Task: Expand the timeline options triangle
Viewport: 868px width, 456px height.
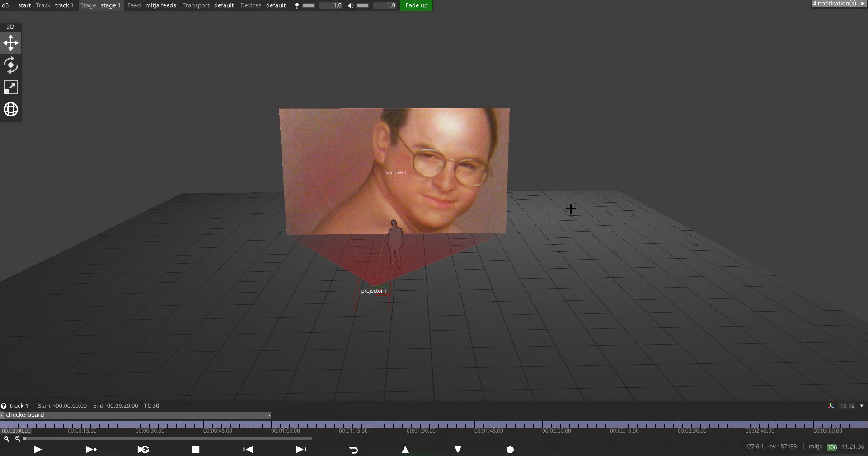Action: 861,406
